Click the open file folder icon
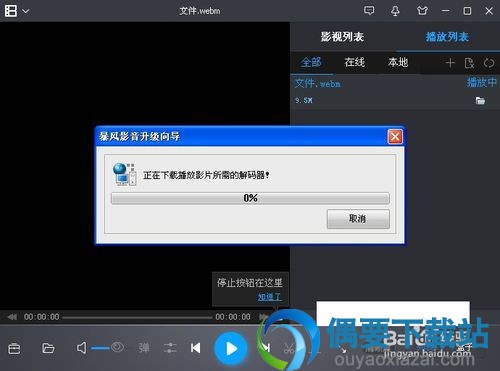500x371 pixels. pyautogui.click(x=48, y=348)
